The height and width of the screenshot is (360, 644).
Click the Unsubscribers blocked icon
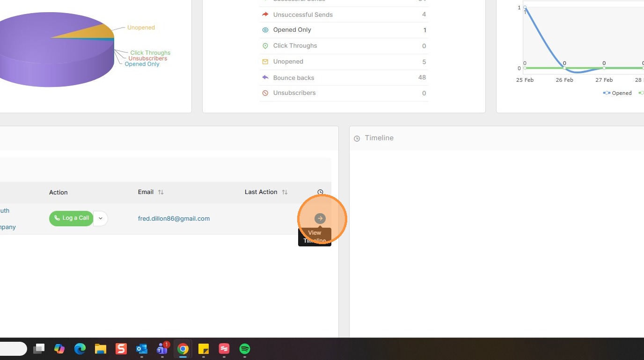coord(265,93)
